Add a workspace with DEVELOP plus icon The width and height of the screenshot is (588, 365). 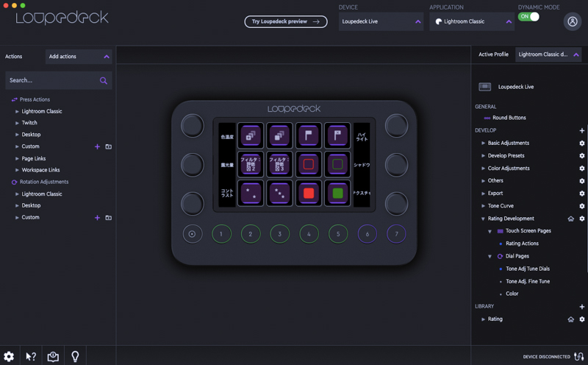(x=581, y=130)
